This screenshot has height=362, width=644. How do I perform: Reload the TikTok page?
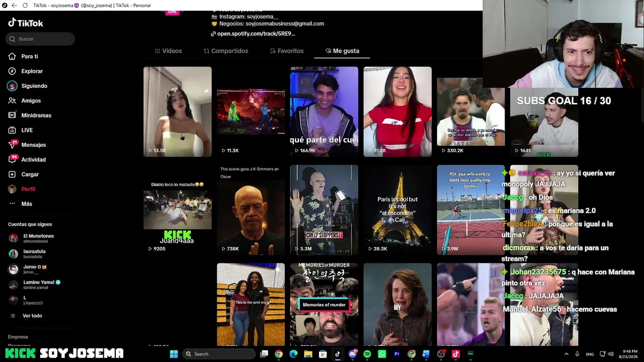pyautogui.click(x=24, y=6)
